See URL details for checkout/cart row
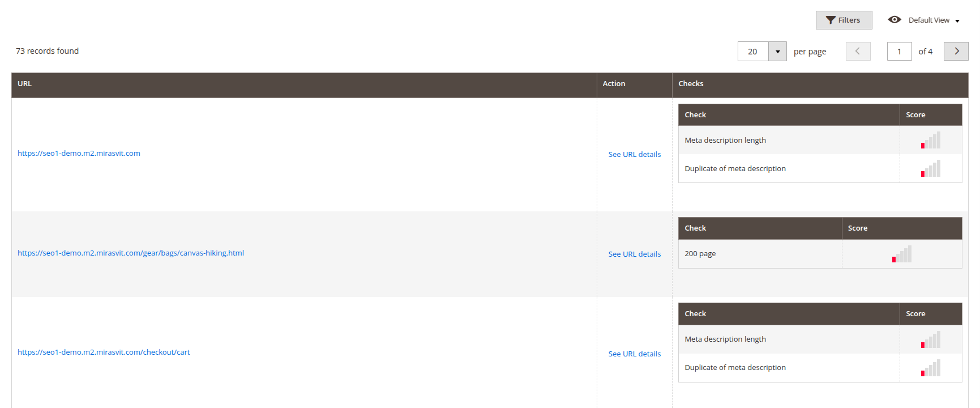Viewport: 980px width, 408px height. coord(634,354)
